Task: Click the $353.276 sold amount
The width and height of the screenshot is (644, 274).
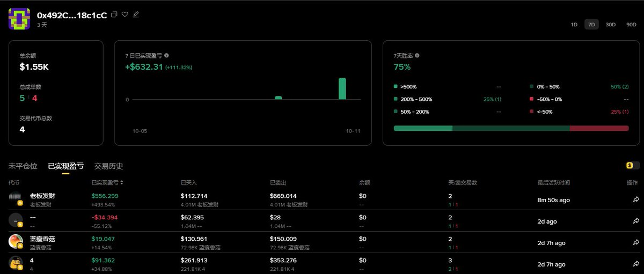Action: 283,260
